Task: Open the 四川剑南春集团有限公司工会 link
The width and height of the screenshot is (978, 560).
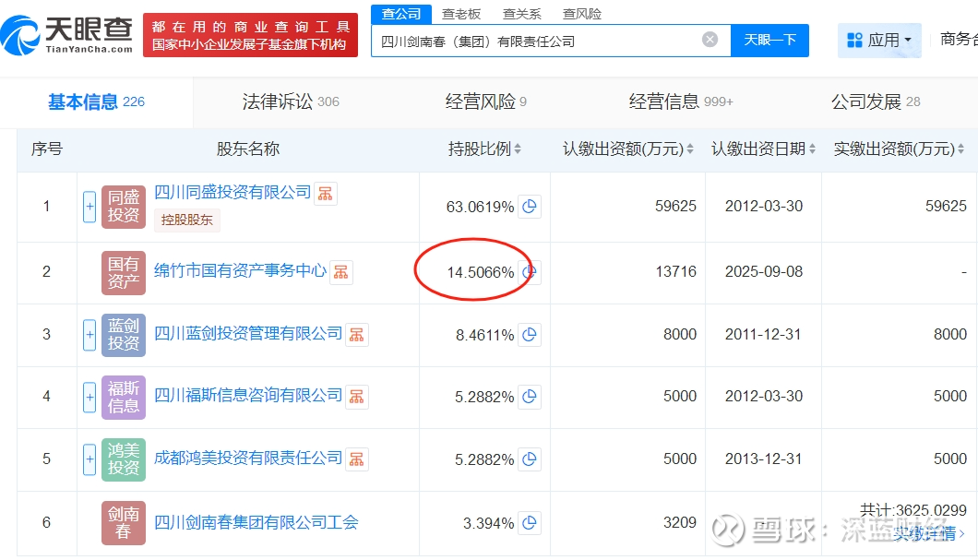Action: click(256, 523)
